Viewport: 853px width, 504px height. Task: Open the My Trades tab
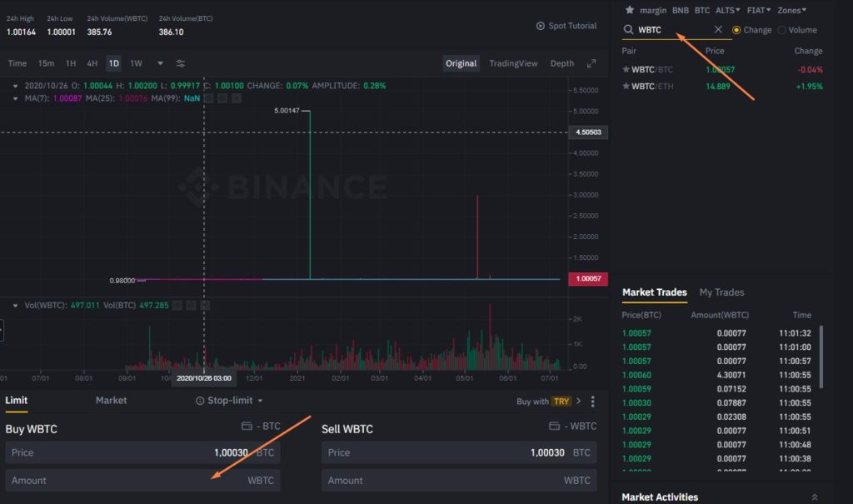tap(721, 292)
